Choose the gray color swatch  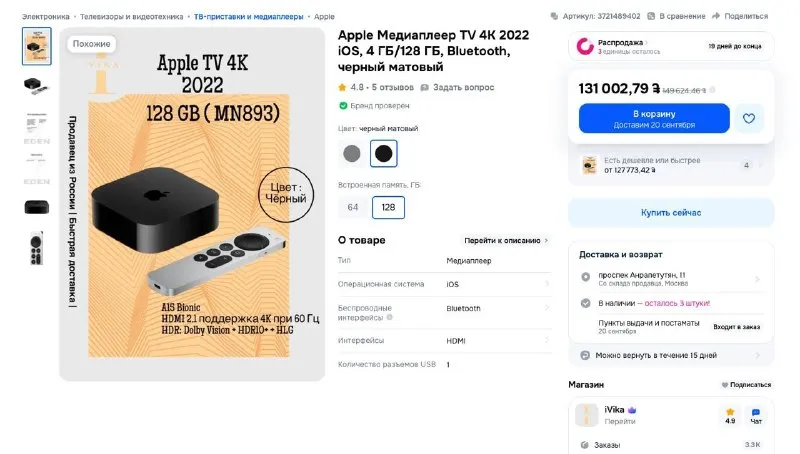point(352,154)
